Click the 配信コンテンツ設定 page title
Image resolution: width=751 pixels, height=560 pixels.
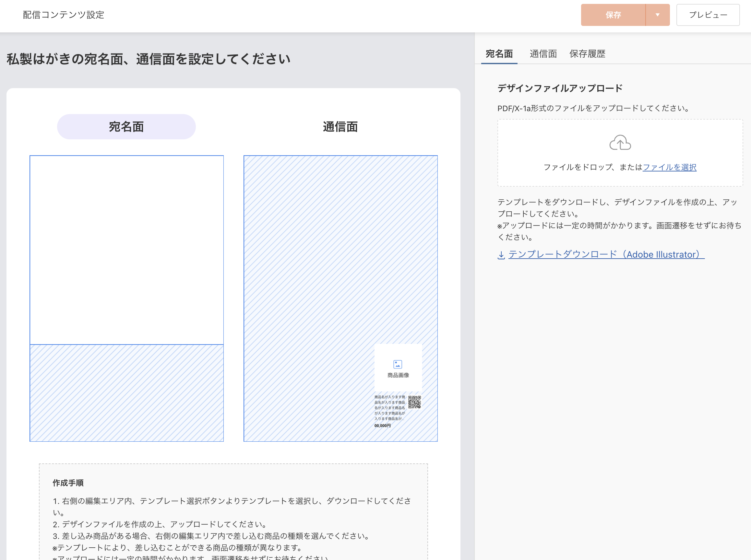click(x=63, y=15)
